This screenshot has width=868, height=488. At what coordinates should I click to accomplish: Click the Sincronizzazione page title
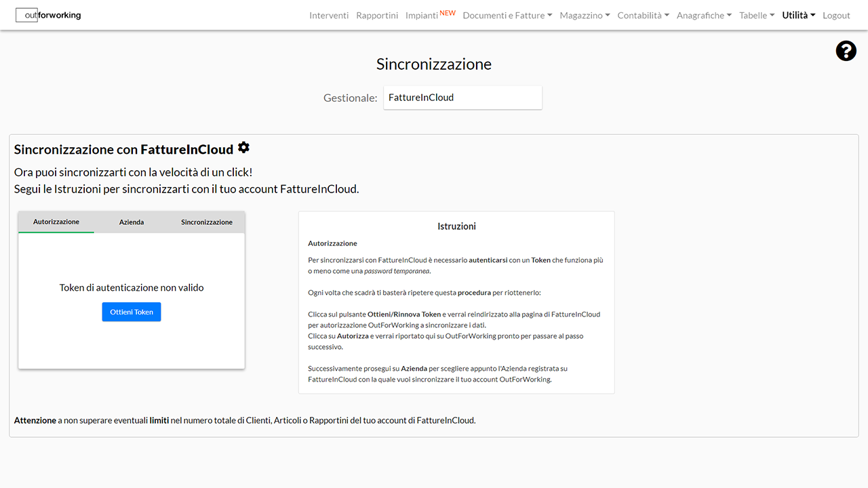pos(434,64)
